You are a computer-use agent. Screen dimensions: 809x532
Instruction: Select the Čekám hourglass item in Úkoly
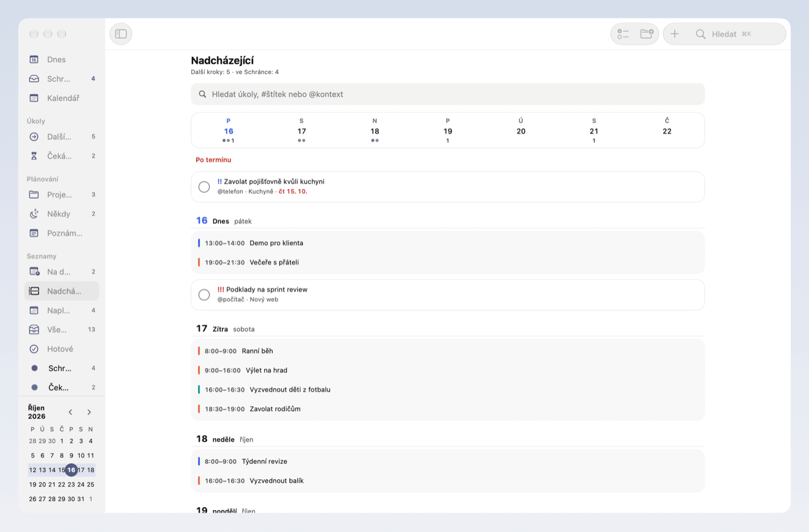[x=62, y=156]
